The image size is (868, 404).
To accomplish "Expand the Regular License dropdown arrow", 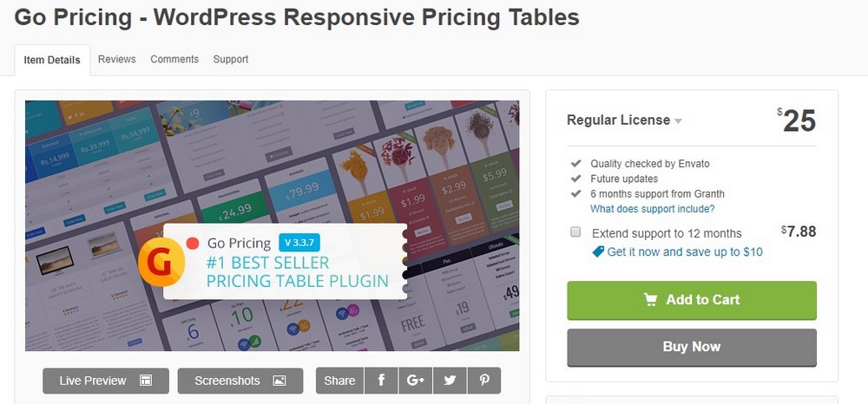I will pyautogui.click(x=678, y=121).
